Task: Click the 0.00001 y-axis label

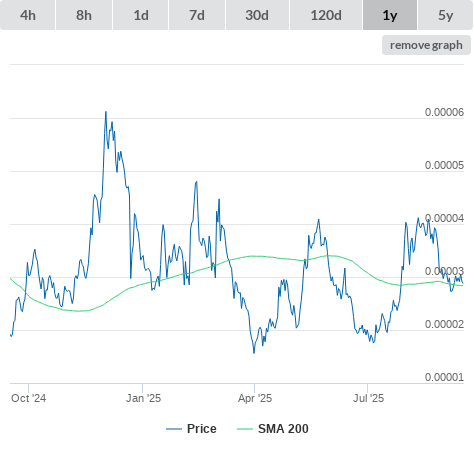Action: point(444,377)
